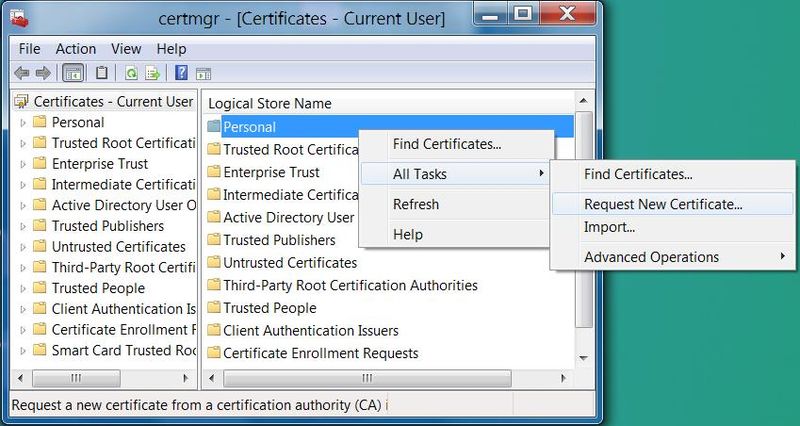Screen dimensions: 800x426
Task: Open the Advanced Operations submenu
Action: click(x=672, y=257)
